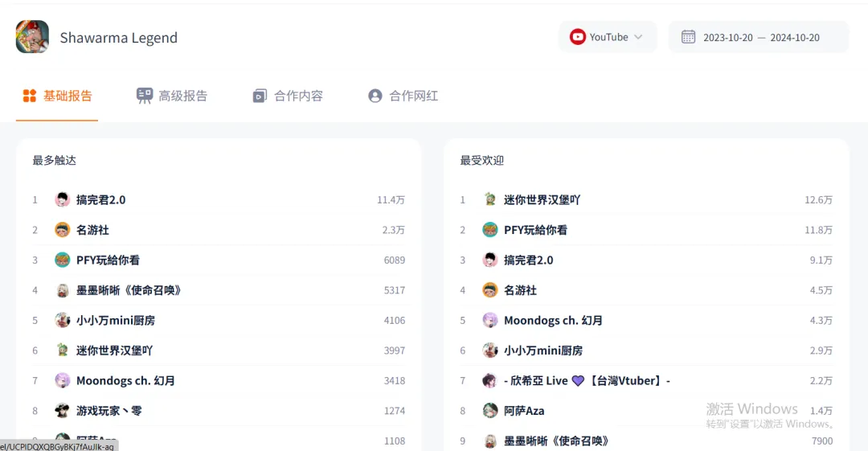Open 墨墨晰晰《使命召唤》 name in 最受欢迎
868x451 pixels.
556,441
